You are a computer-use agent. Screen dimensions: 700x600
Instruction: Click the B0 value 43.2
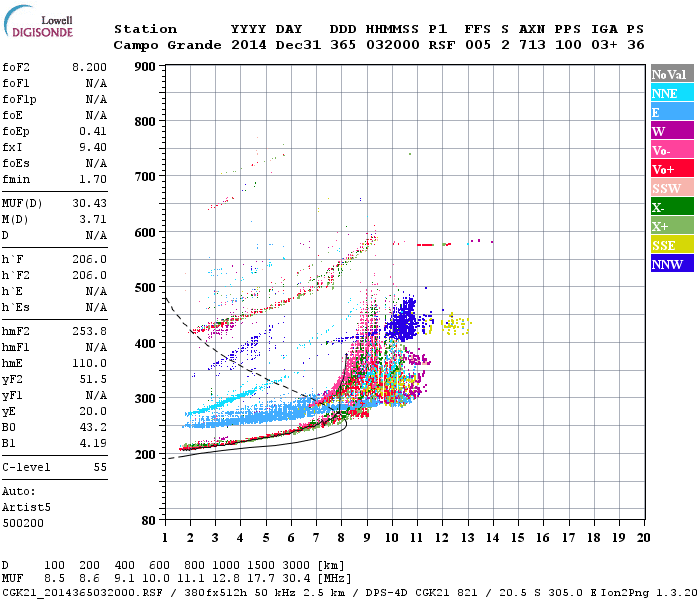[93, 427]
